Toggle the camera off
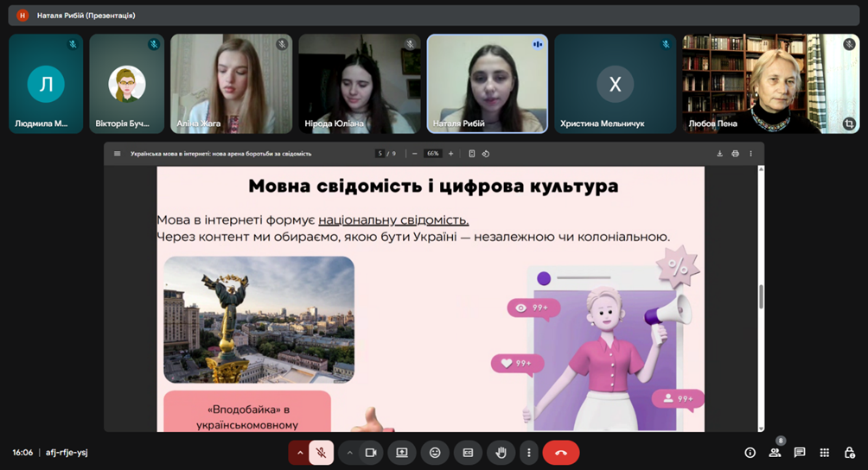This screenshot has height=470, width=868. [371, 452]
